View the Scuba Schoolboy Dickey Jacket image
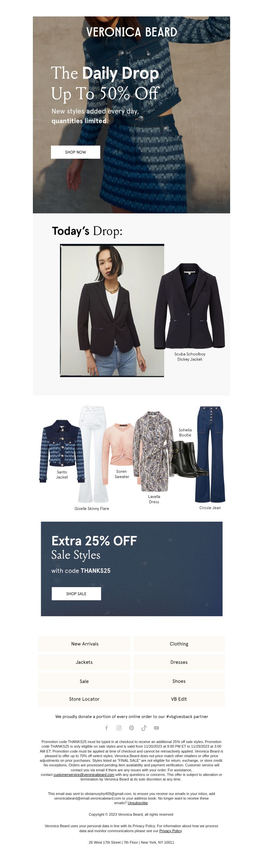This screenshot has width=263, height=868. tap(189, 306)
